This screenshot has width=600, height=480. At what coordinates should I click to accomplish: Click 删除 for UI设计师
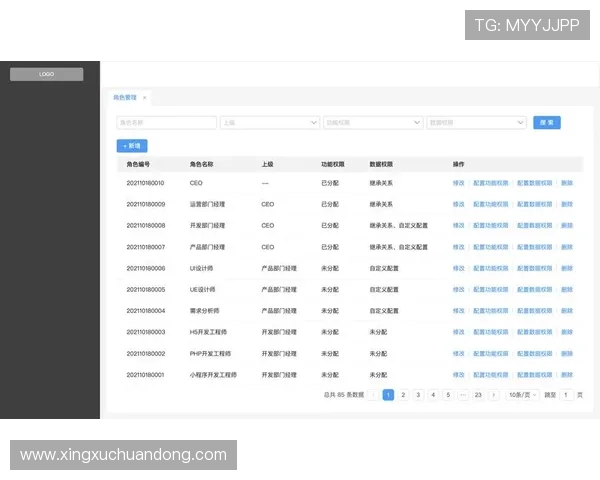pyautogui.click(x=567, y=268)
